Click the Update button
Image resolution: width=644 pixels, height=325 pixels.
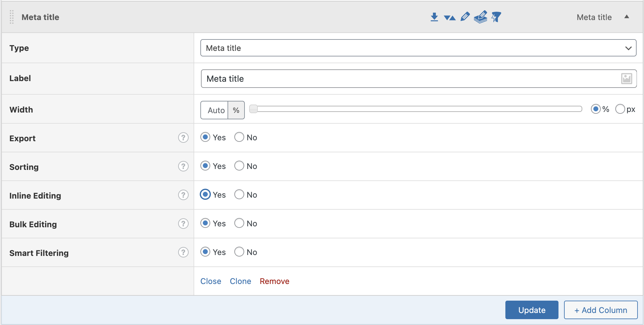(532, 310)
